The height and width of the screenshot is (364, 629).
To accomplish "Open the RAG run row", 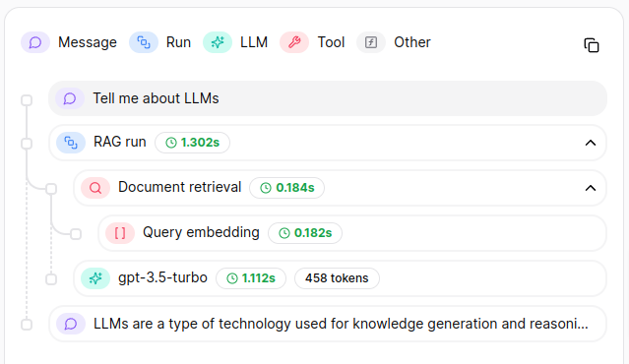I will coord(328,143).
